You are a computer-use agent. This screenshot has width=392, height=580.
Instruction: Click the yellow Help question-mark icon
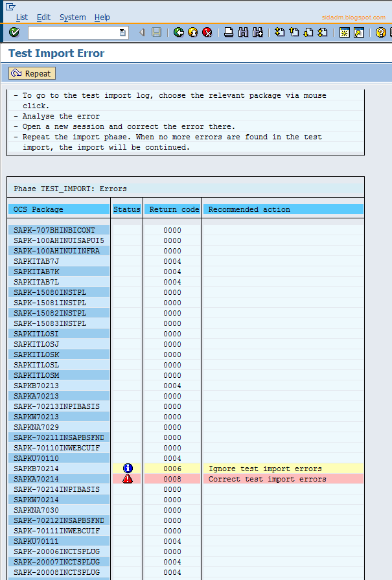point(381,32)
